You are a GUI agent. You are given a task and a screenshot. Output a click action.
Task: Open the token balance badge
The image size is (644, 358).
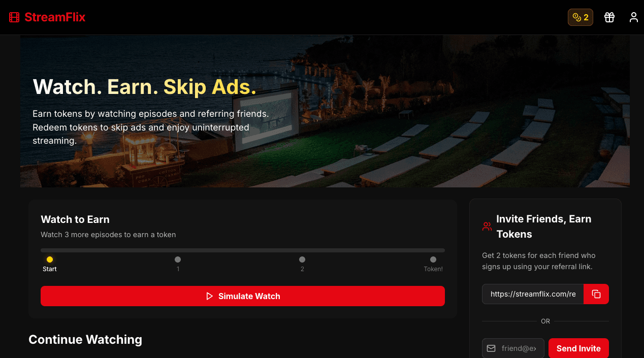coord(580,17)
